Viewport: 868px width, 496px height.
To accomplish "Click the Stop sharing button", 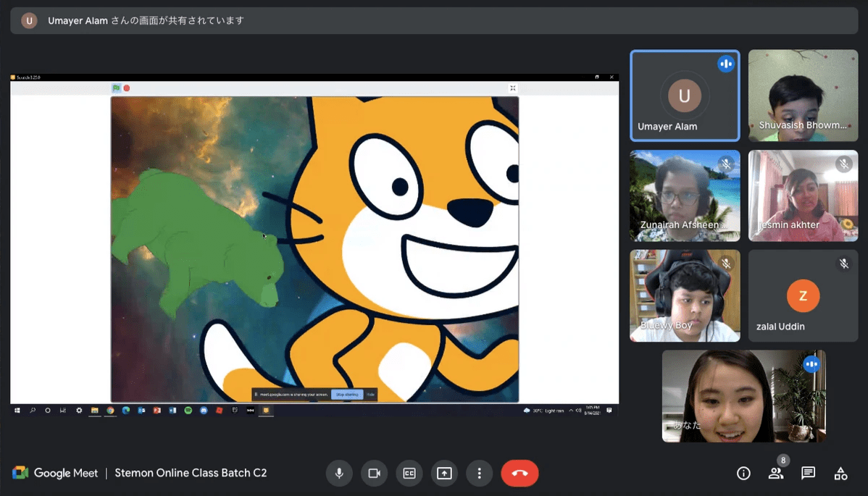I will click(347, 394).
